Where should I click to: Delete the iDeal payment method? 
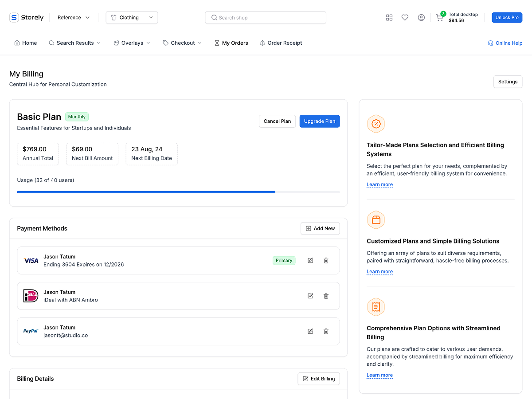pos(326,296)
